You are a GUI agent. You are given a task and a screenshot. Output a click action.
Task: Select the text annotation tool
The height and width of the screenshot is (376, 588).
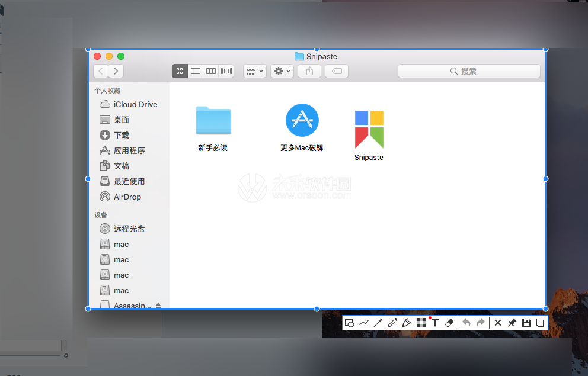click(435, 323)
